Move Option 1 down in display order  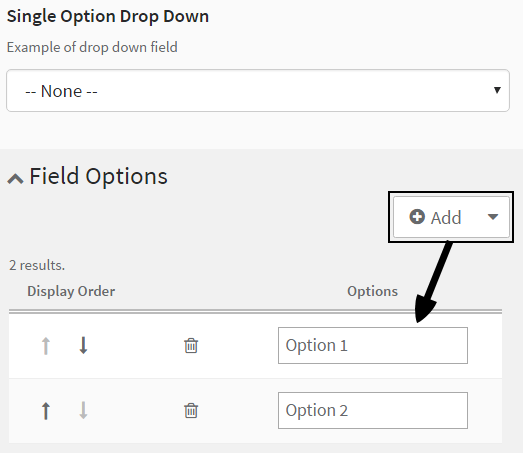click(x=83, y=345)
